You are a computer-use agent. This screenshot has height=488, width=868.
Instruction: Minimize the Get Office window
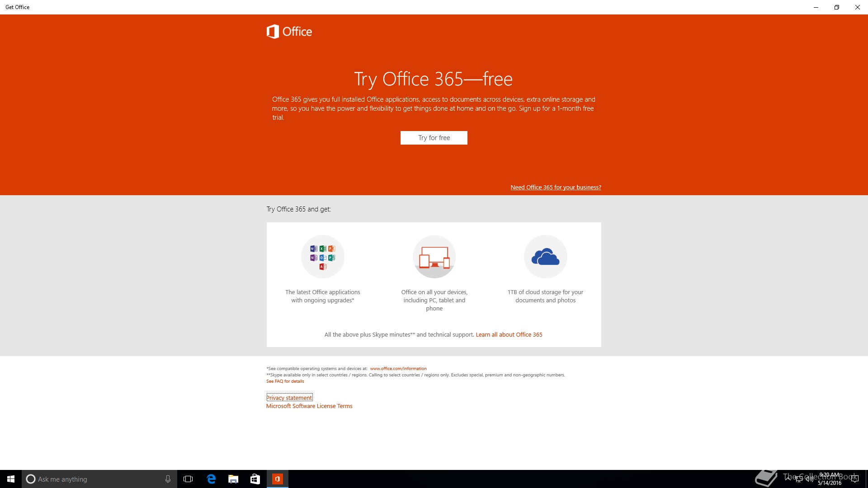click(816, 7)
